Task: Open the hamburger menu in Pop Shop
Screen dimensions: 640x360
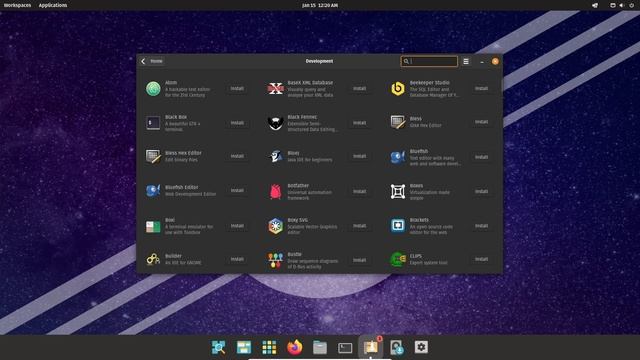Action: 466,61
